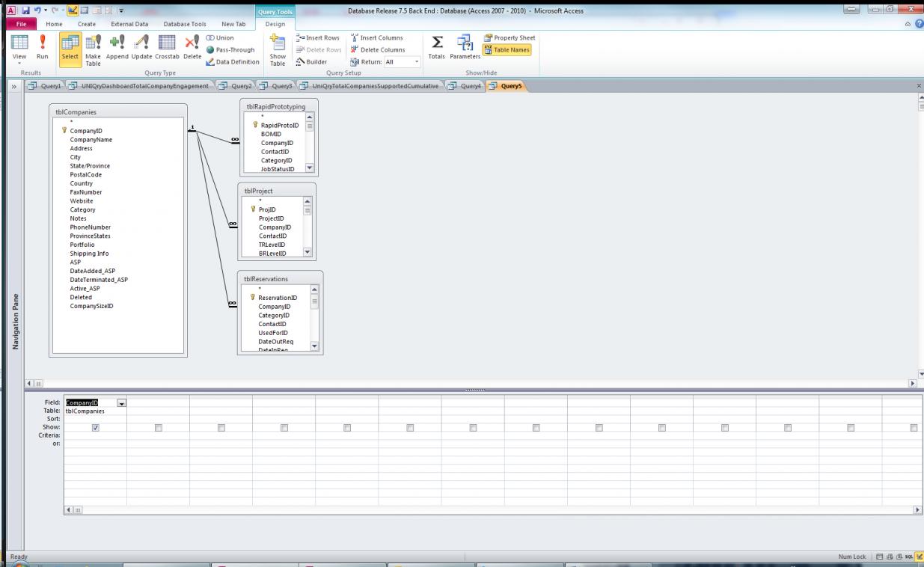
Task: Select the Union query option
Action: point(220,37)
